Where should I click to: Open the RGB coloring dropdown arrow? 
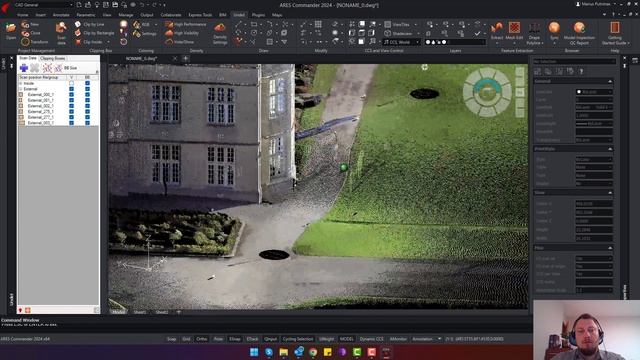click(x=156, y=24)
